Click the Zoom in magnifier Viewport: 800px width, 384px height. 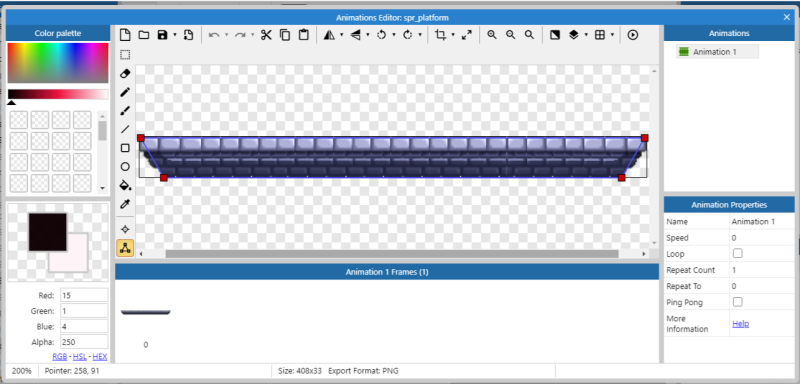coord(492,35)
